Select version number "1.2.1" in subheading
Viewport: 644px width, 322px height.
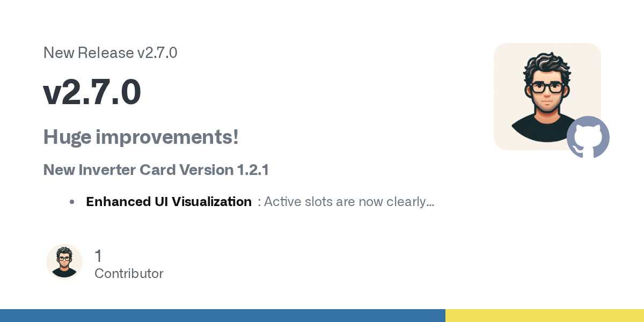click(253, 170)
